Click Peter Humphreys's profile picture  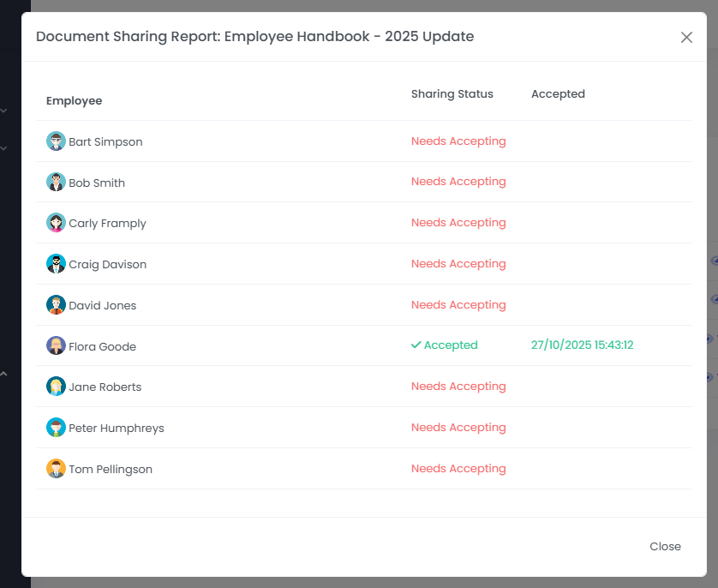click(56, 428)
